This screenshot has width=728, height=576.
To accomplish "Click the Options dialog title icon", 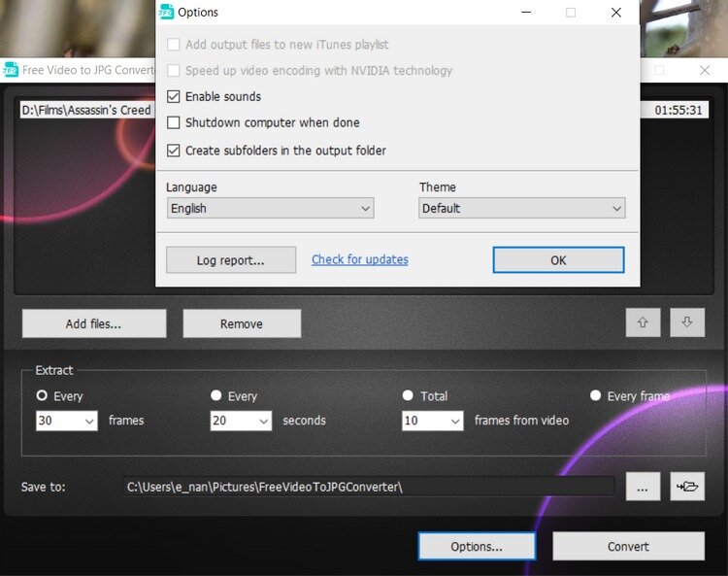I will click(166, 12).
